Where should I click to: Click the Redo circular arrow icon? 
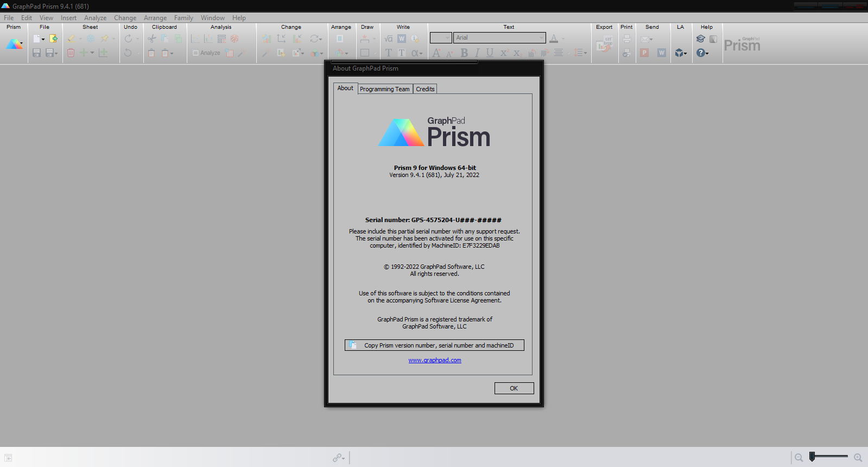click(x=128, y=39)
